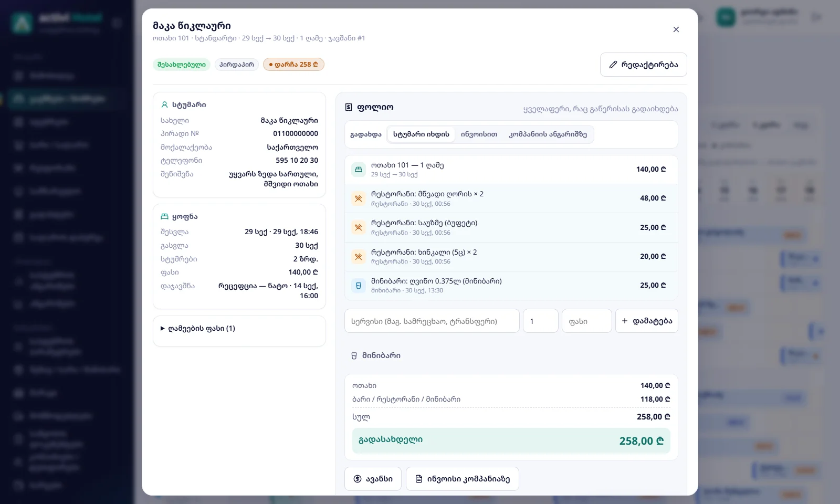The height and width of the screenshot is (504, 840).
Task: Switch to სტუმარი იხდის tab
Action: [421, 134]
